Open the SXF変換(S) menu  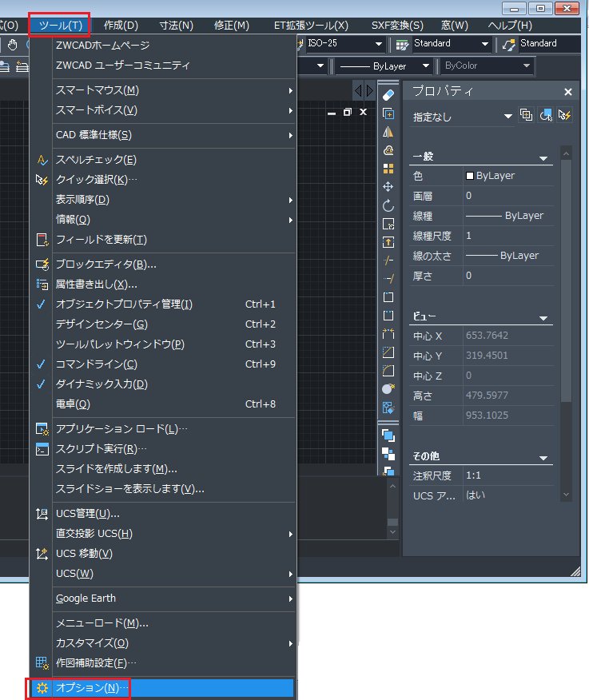point(397,26)
